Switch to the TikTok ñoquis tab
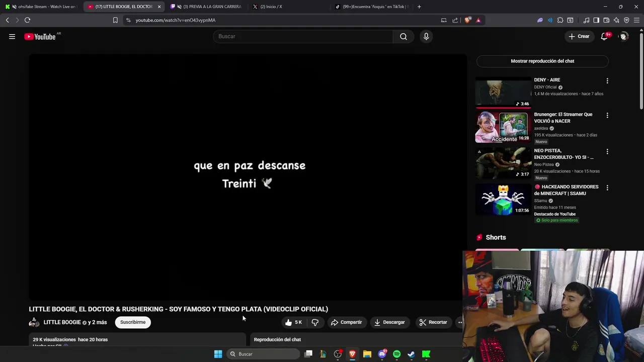This screenshot has height=362, width=644. pyautogui.click(x=372, y=7)
